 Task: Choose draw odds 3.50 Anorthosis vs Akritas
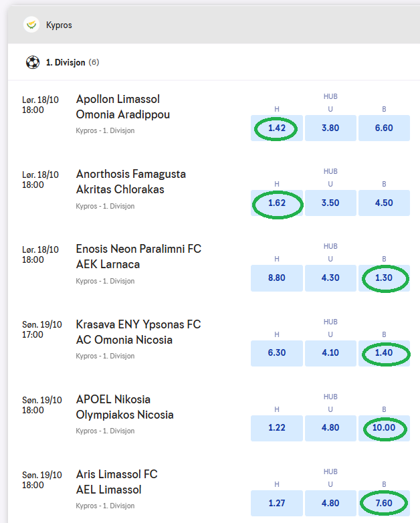tap(330, 203)
